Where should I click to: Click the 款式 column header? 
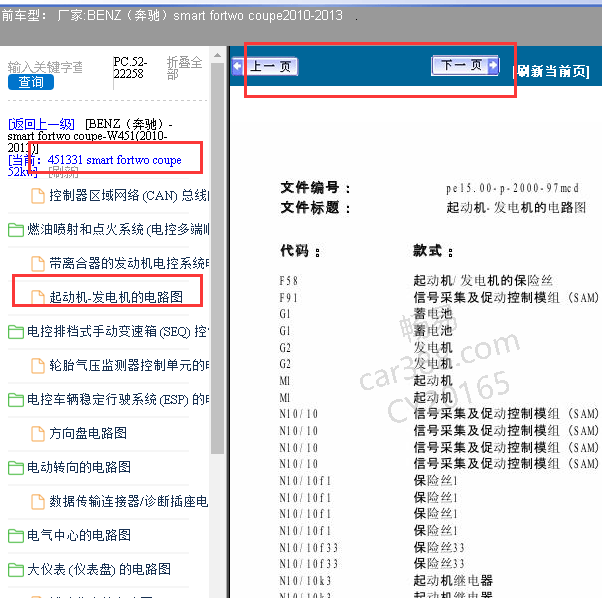433,251
